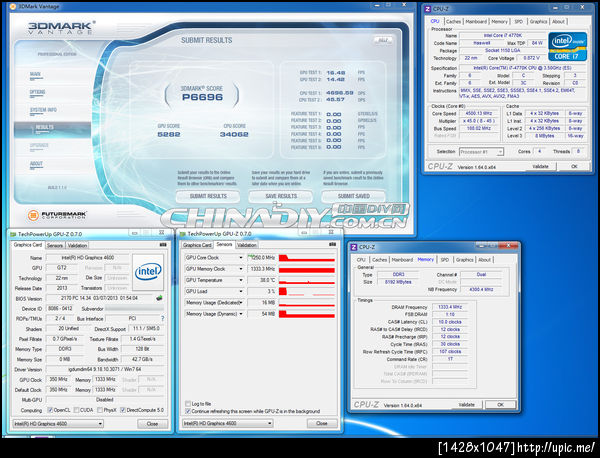Click the SUBMIT RESULTS button
The height and width of the screenshot is (458, 600).
coord(208,196)
